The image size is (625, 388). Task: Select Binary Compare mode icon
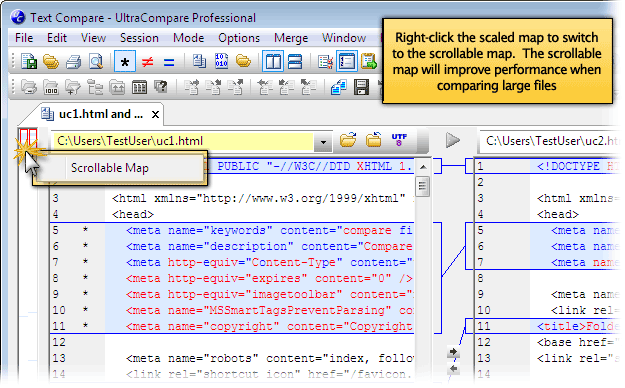pyautogui.click(x=222, y=61)
